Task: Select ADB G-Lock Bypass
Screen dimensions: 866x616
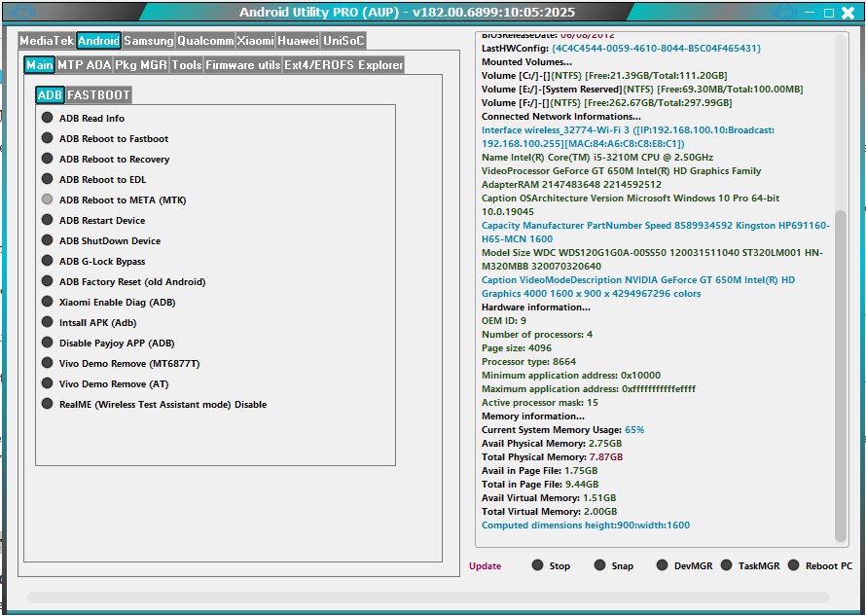Action: click(93, 261)
